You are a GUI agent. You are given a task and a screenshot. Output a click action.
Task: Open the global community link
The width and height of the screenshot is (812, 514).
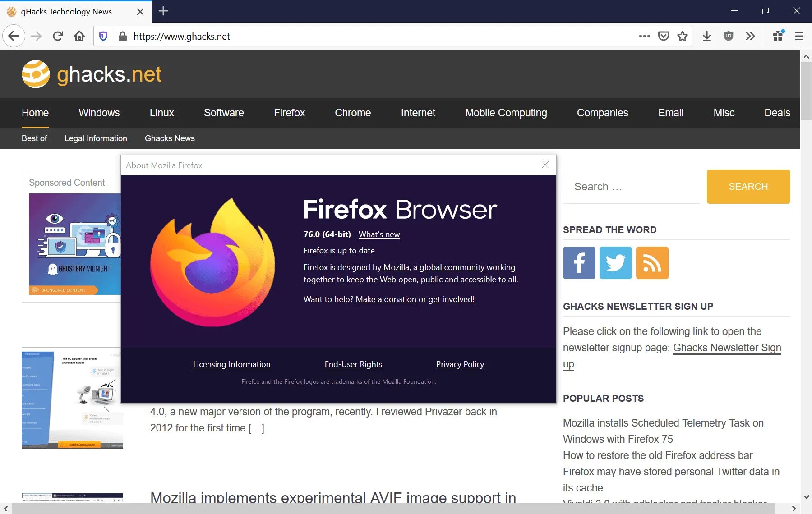[x=452, y=267]
